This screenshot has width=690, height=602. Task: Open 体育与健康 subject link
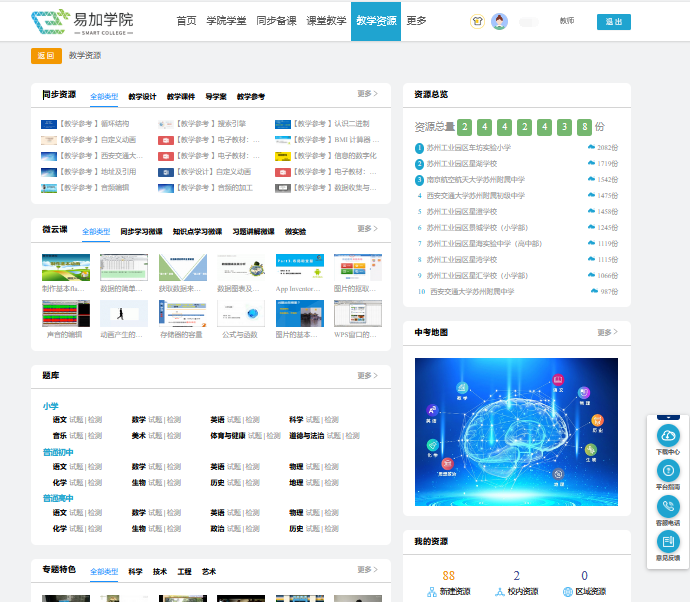click(228, 436)
